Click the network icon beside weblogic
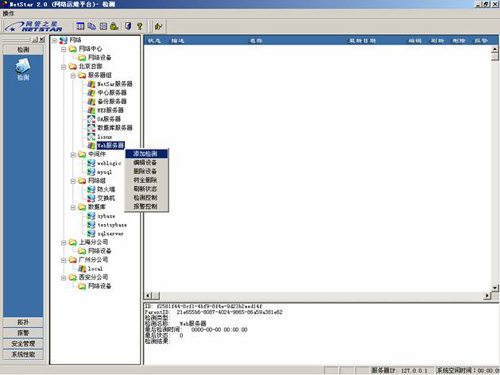Screen dimensions: 500x375 [91, 163]
